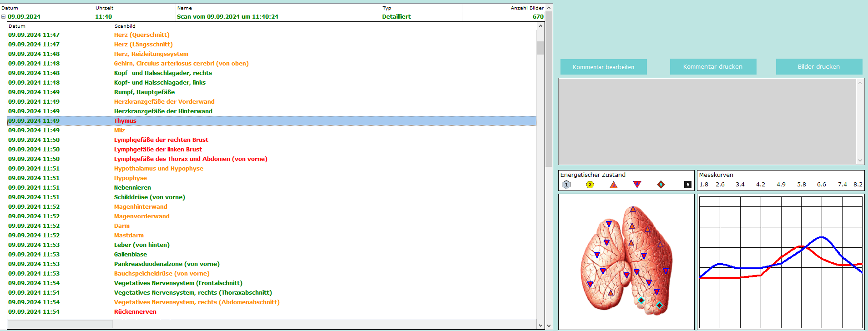Click energy state icon 4 red inverted triangle
The image size is (868, 331).
tap(637, 185)
